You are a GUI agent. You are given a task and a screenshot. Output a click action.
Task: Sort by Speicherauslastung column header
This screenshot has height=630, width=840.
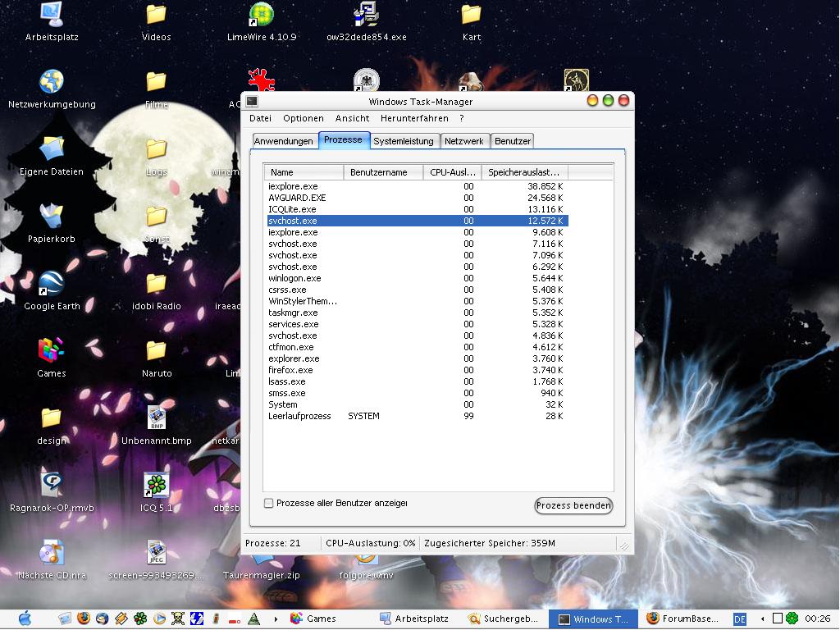pos(524,172)
